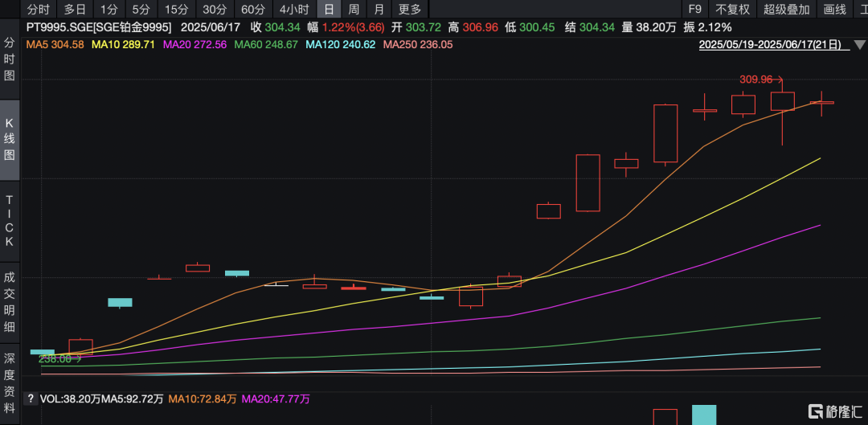Screen dimensions: 868x425
Task: Click the date range dropdown triangle
Action: 860,45
